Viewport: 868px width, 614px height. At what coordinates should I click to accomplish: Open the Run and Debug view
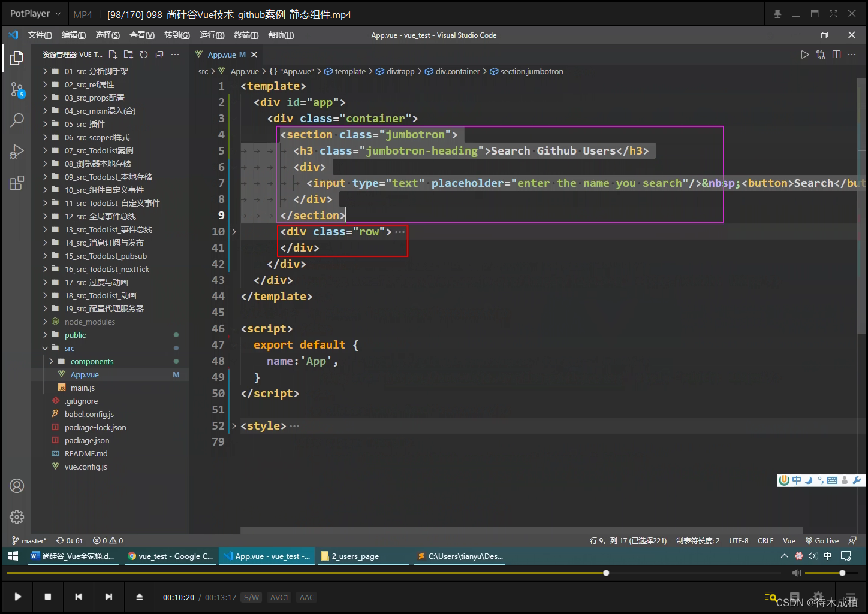point(17,152)
